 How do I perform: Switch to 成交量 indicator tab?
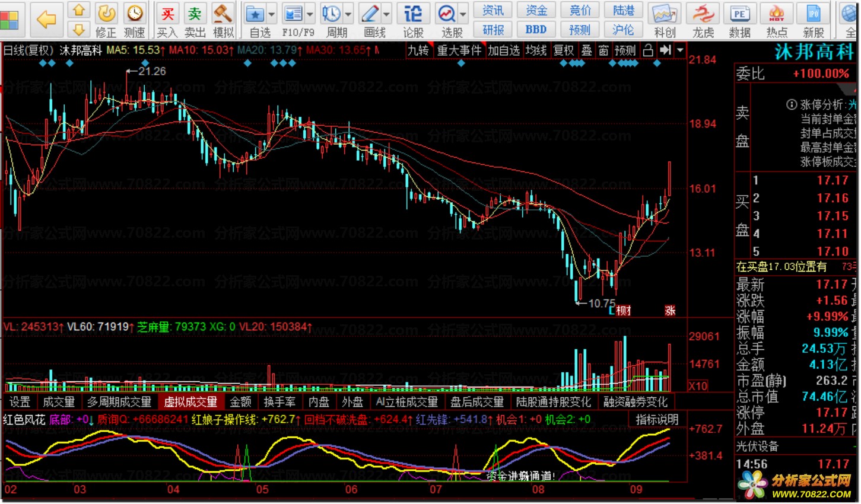click(59, 402)
